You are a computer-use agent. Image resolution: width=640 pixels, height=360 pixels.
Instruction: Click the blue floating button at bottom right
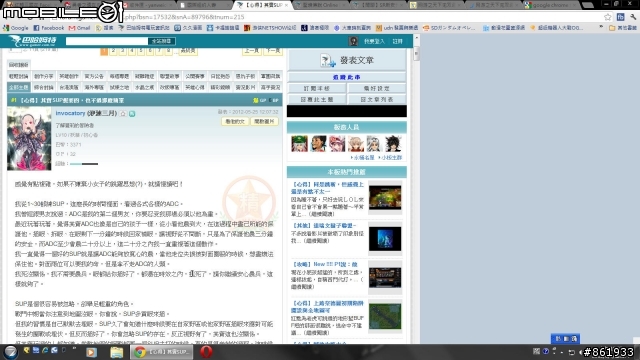point(565,338)
